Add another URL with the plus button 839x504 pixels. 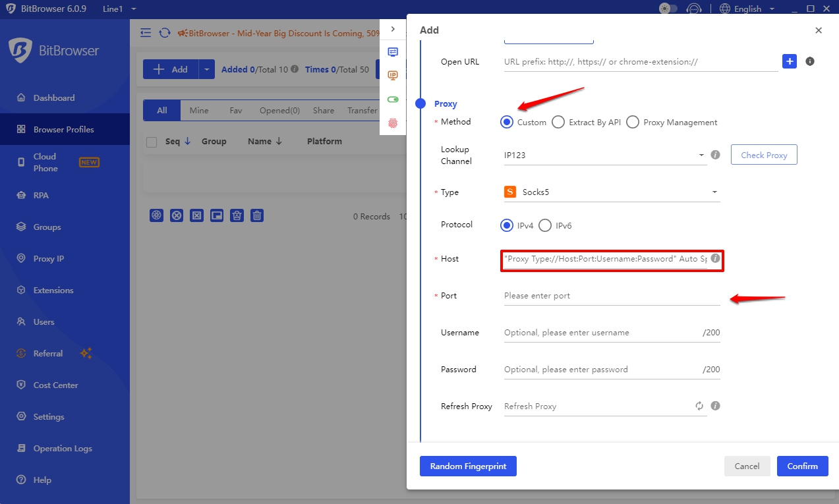(x=790, y=61)
